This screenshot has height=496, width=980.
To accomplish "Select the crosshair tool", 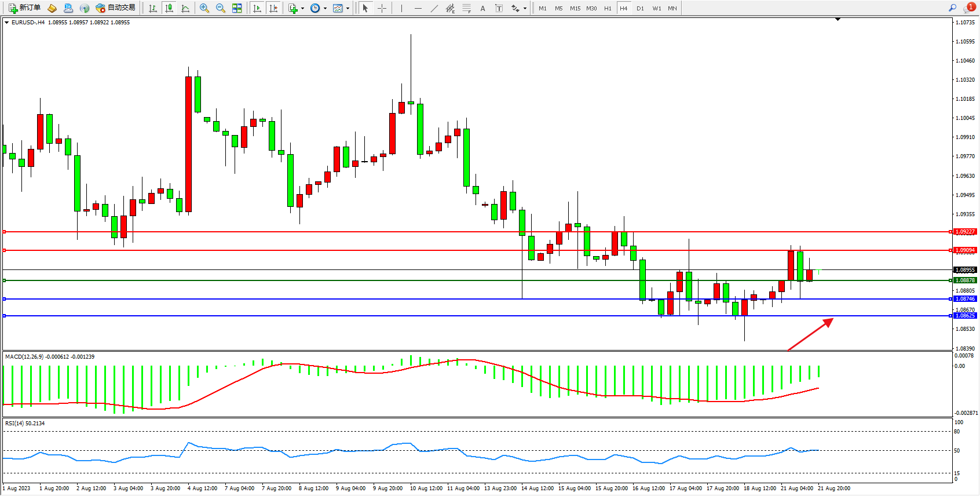I will tap(382, 8).
